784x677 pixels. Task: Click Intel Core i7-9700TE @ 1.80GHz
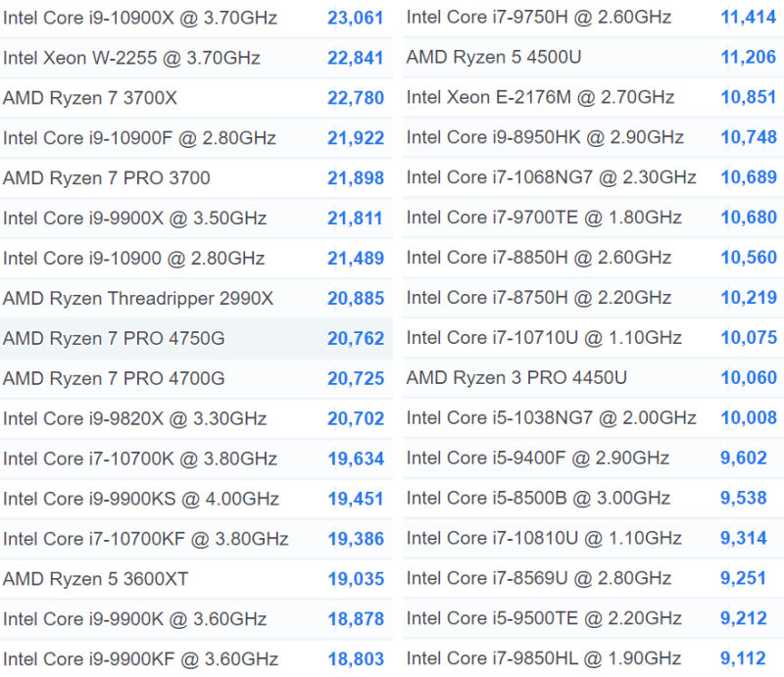tap(544, 217)
